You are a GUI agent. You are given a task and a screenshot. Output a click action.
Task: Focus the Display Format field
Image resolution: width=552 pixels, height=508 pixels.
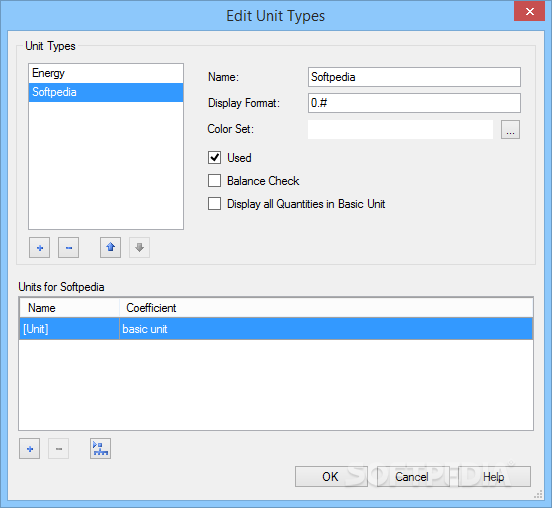click(414, 103)
